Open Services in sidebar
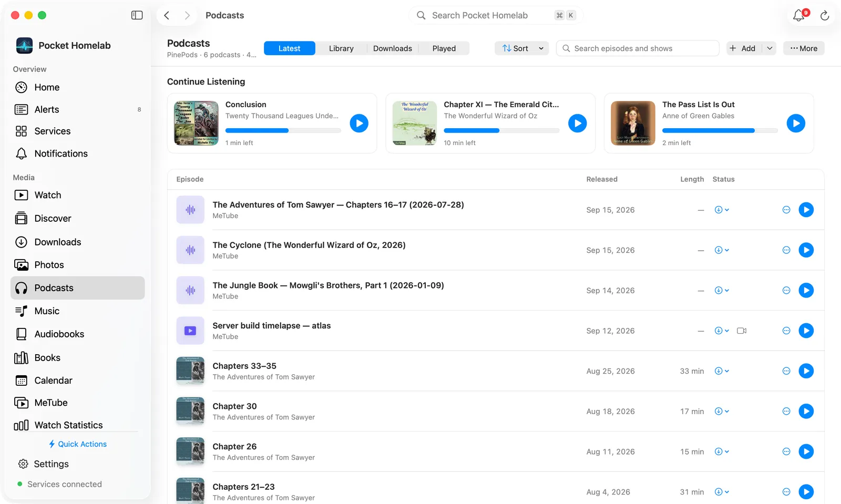 point(78,131)
